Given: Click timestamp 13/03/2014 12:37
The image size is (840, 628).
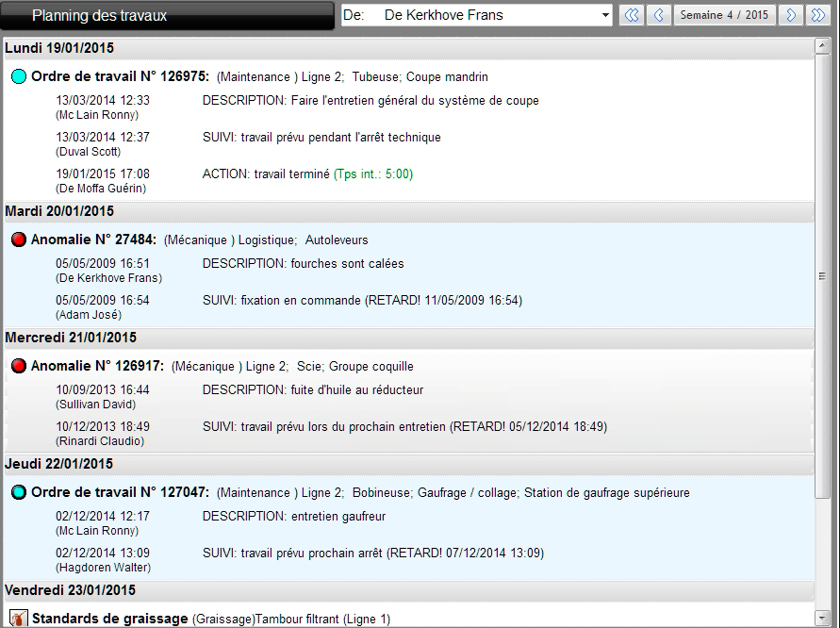Looking at the screenshot, I should click(103, 137).
